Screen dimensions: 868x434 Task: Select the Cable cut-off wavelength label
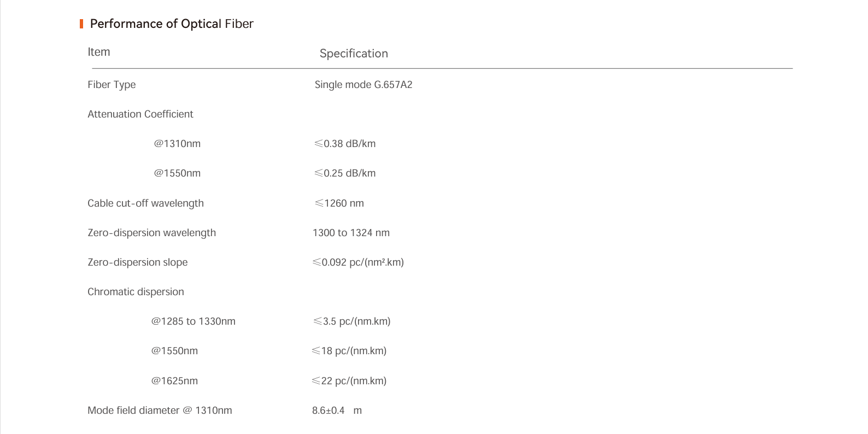tap(145, 203)
